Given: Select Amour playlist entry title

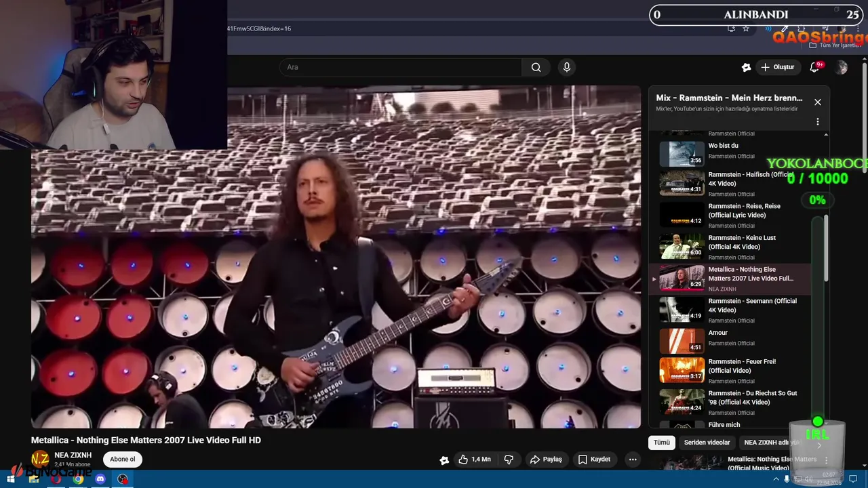Looking at the screenshot, I should pyautogui.click(x=718, y=333).
